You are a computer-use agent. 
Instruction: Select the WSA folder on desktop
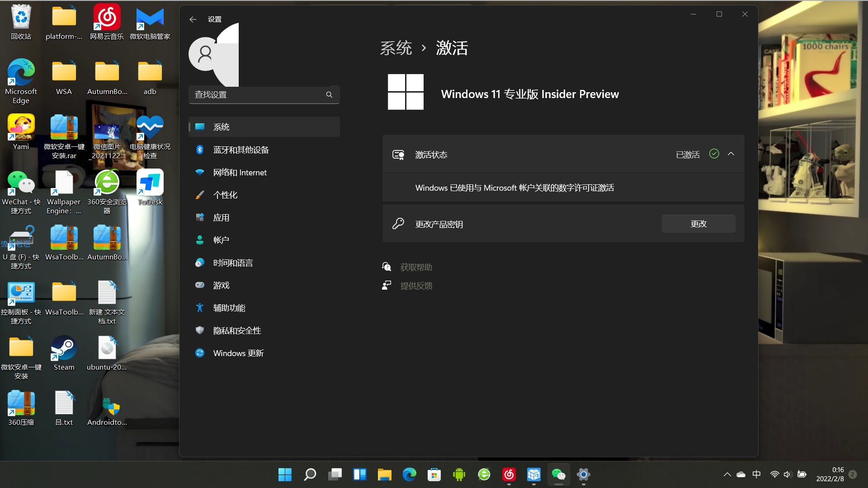pyautogui.click(x=64, y=77)
